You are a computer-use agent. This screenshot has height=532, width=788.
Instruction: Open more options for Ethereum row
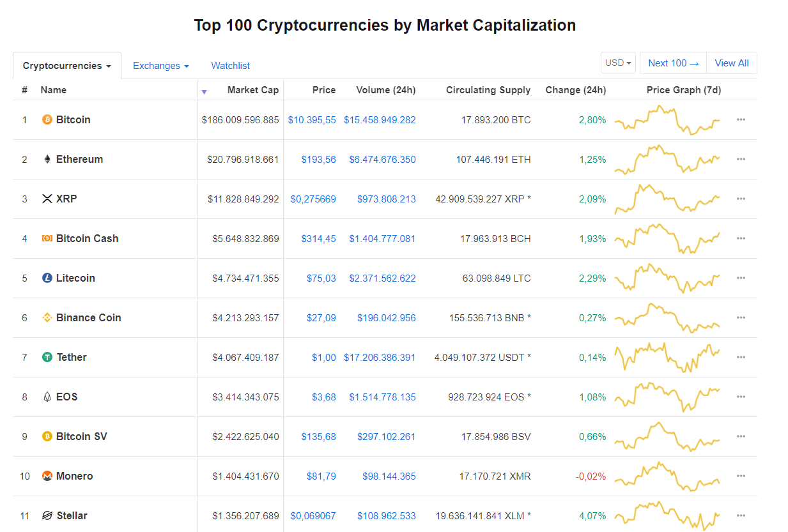tap(741, 159)
